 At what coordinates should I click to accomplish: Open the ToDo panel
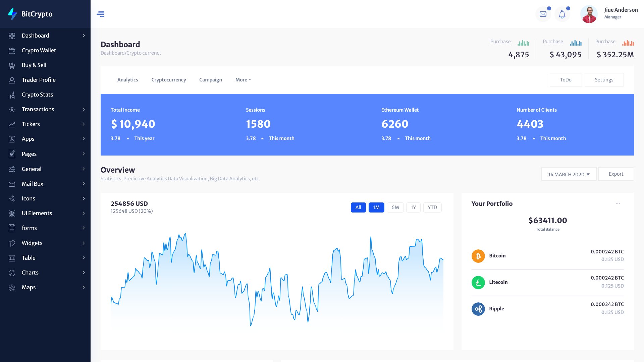tap(566, 80)
